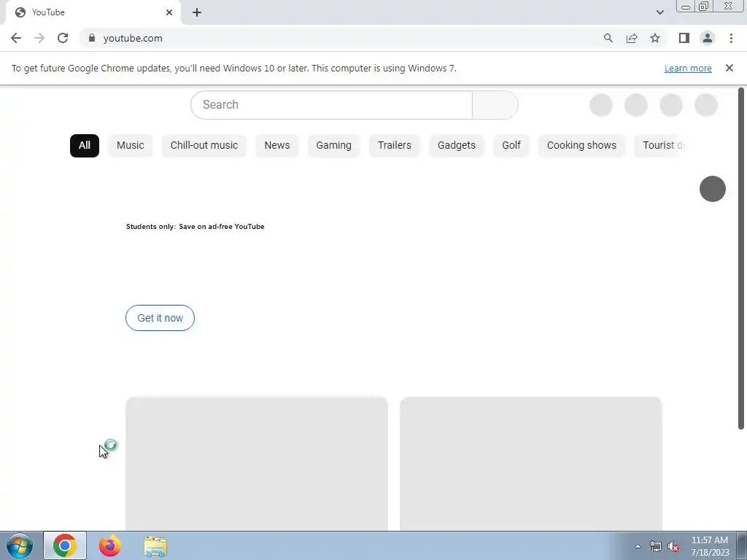The height and width of the screenshot is (560, 747).
Task: Open Chrome side panel icon
Action: [684, 38]
